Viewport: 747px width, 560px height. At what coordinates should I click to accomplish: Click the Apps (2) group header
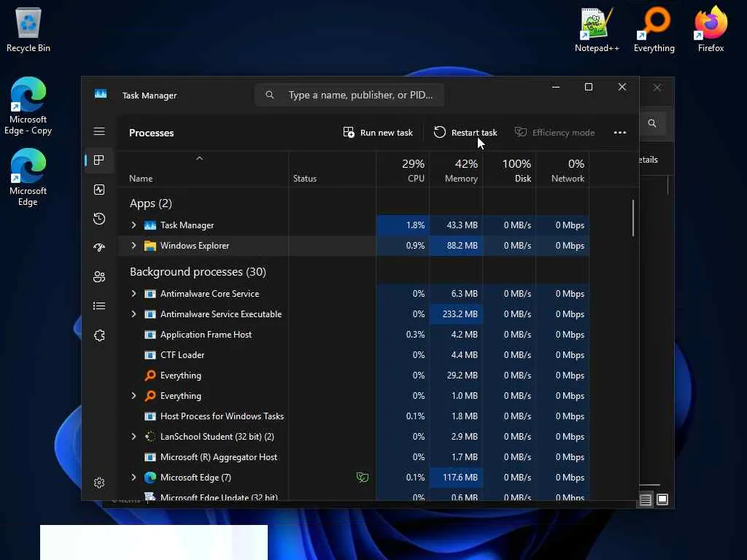[x=150, y=203]
